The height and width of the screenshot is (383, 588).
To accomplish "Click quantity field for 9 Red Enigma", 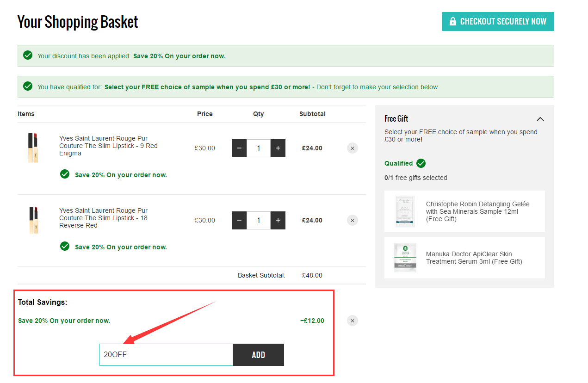I will [x=259, y=148].
